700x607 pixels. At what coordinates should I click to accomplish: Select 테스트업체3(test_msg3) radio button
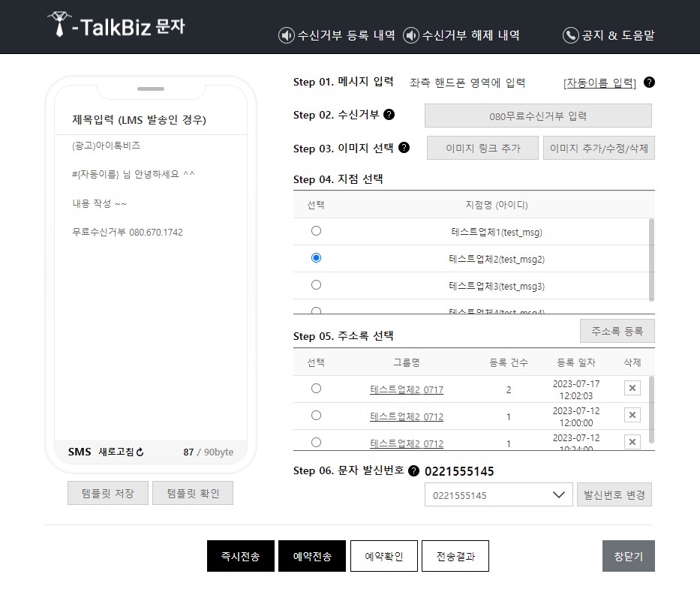316,284
